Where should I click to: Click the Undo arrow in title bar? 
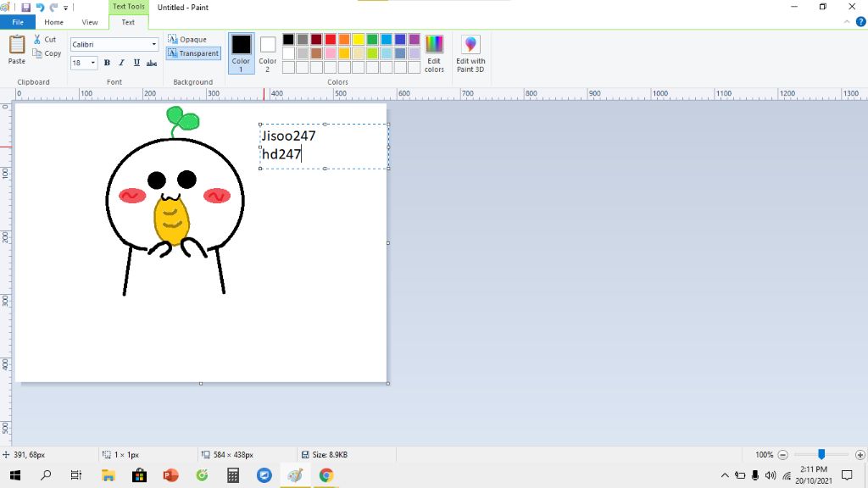point(40,8)
